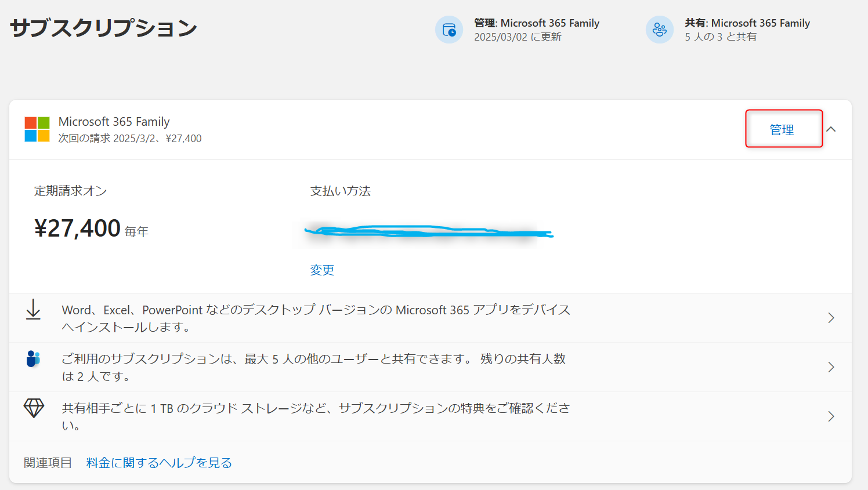Screen dimensions: 868x490
Task: Click the Microsoft 365 Family card title
Action: tap(114, 122)
